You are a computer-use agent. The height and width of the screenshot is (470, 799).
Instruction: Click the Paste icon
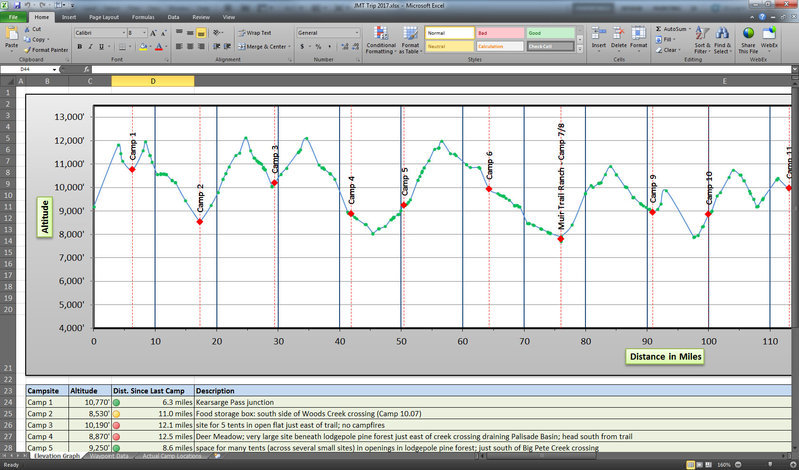coord(11,35)
